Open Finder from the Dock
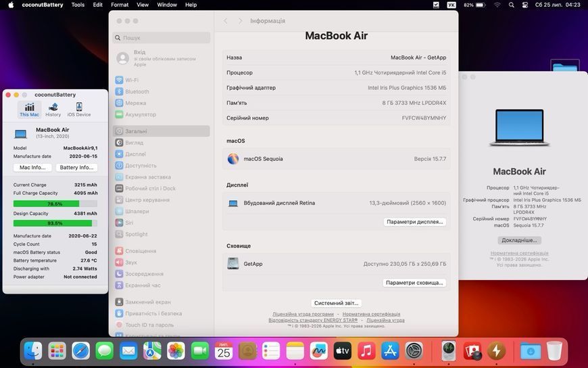The image size is (588, 368). coord(33,352)
